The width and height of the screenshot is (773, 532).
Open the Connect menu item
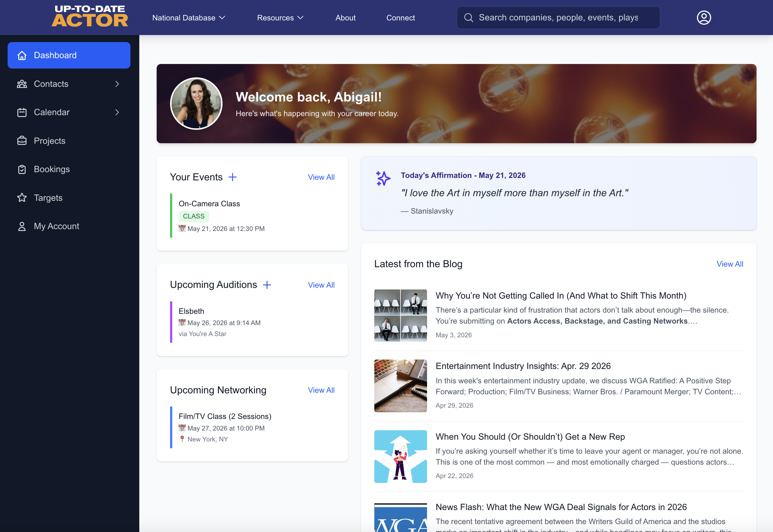pyautogui.click(x=401, y=18)
